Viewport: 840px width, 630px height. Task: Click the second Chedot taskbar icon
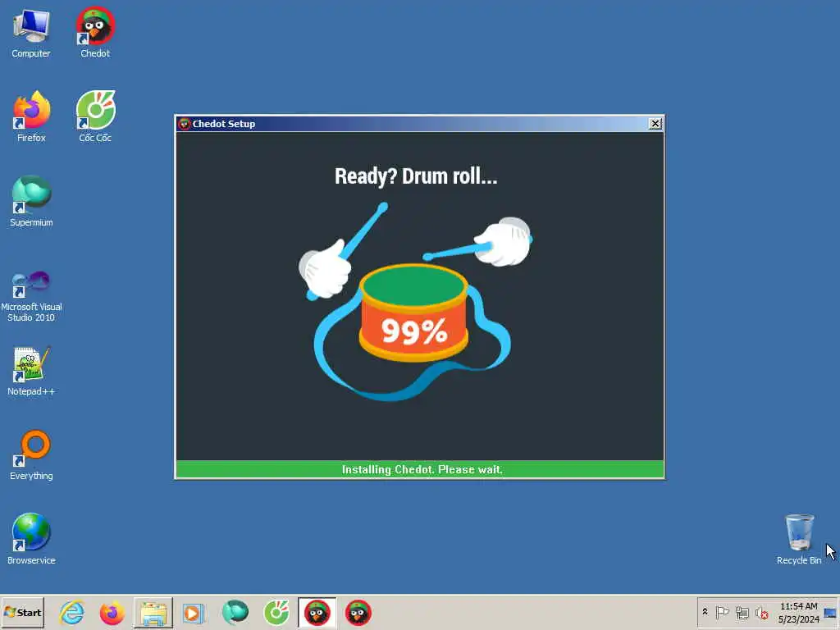pos(358,613)
